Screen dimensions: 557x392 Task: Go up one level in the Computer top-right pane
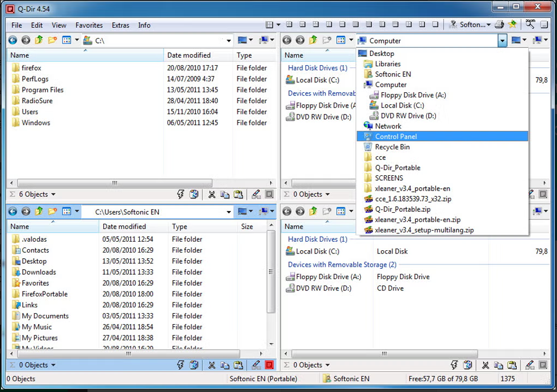coord(313,40)
